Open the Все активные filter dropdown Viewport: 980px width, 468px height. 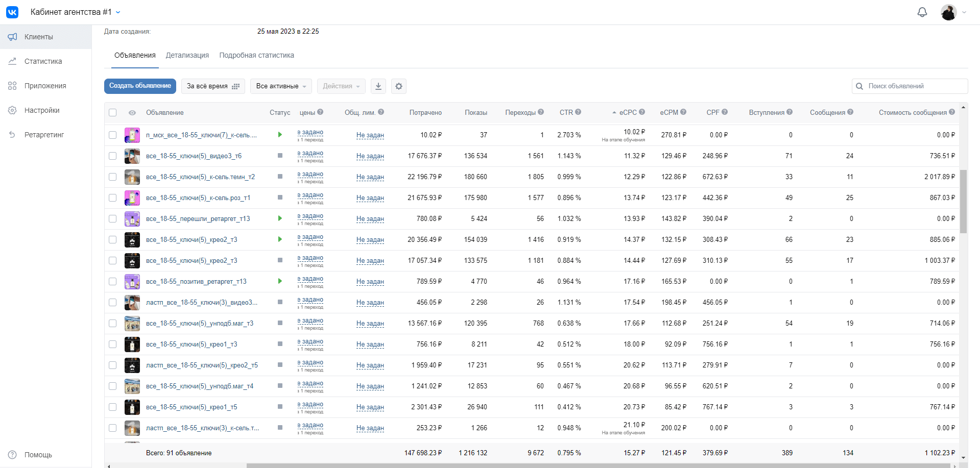click(281, 86)
